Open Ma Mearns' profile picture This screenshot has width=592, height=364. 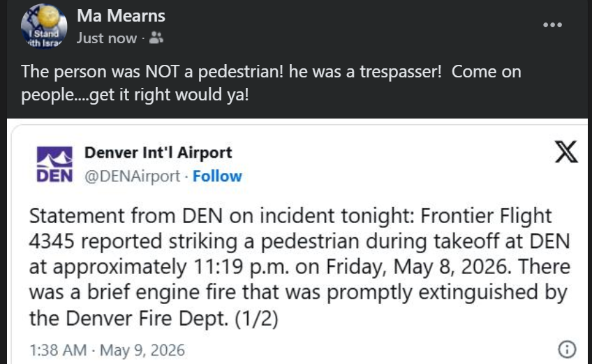click(x=44, y=26)
